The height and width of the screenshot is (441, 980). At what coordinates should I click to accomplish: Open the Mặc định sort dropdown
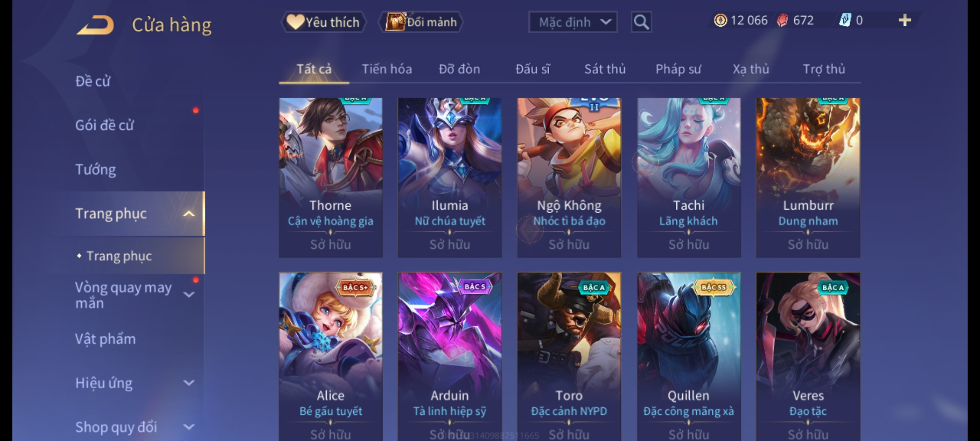click(x=572, y=22)
